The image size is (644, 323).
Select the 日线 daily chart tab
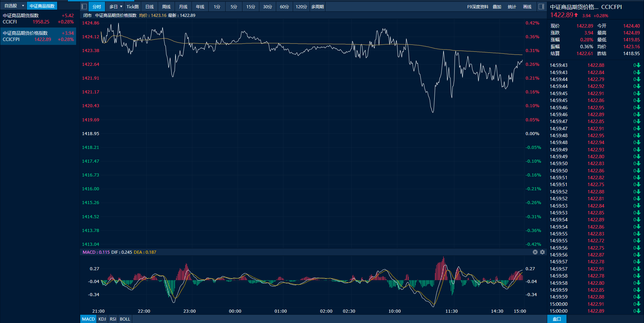(x=149, y=7)
